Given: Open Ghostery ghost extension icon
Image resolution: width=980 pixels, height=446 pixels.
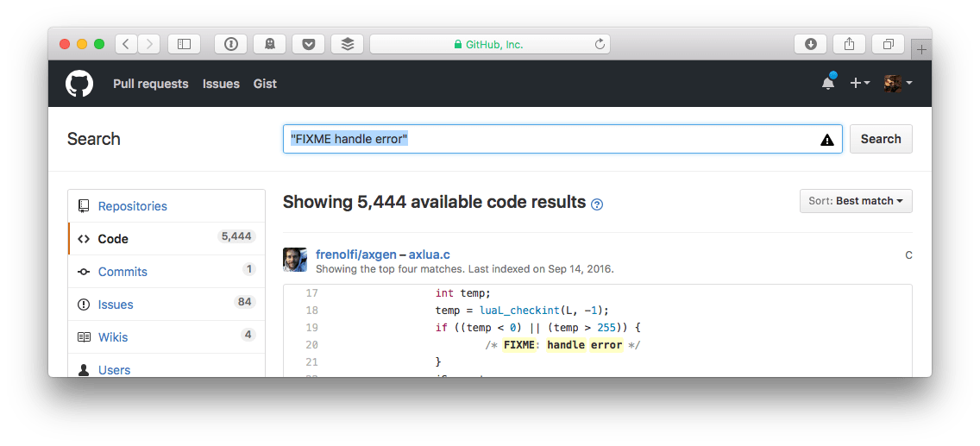Looking at the screenshot, I should 270,44.
